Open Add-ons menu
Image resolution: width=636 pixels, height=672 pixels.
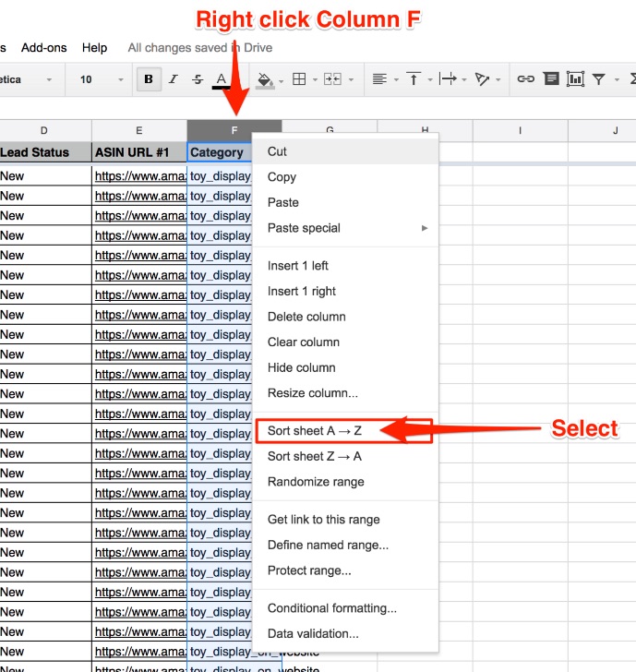pos(44,48)
